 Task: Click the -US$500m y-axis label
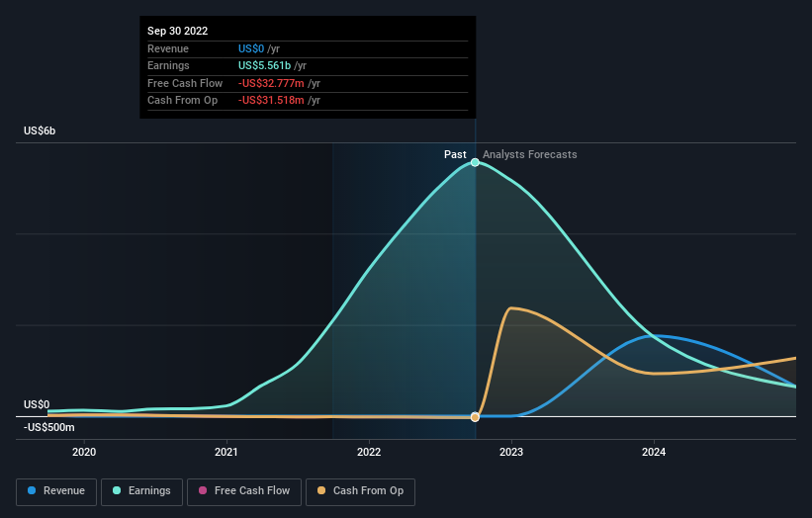(48, 427)
